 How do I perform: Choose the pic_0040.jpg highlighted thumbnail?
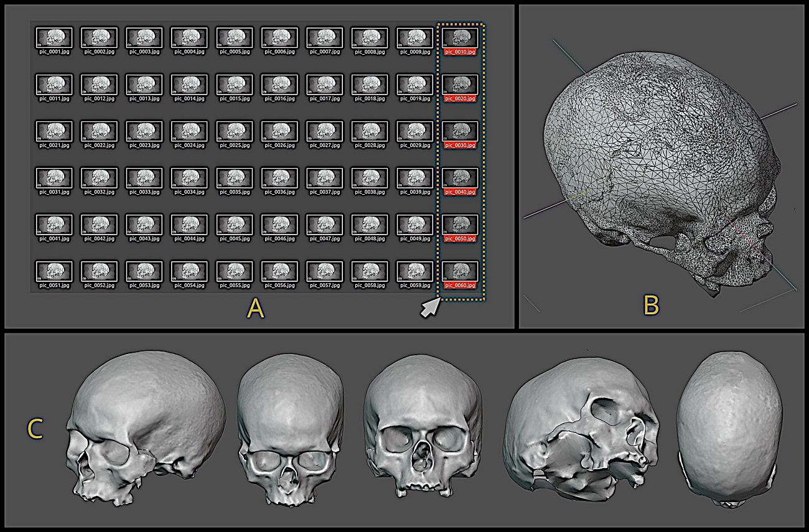click(x=460, y=178)
